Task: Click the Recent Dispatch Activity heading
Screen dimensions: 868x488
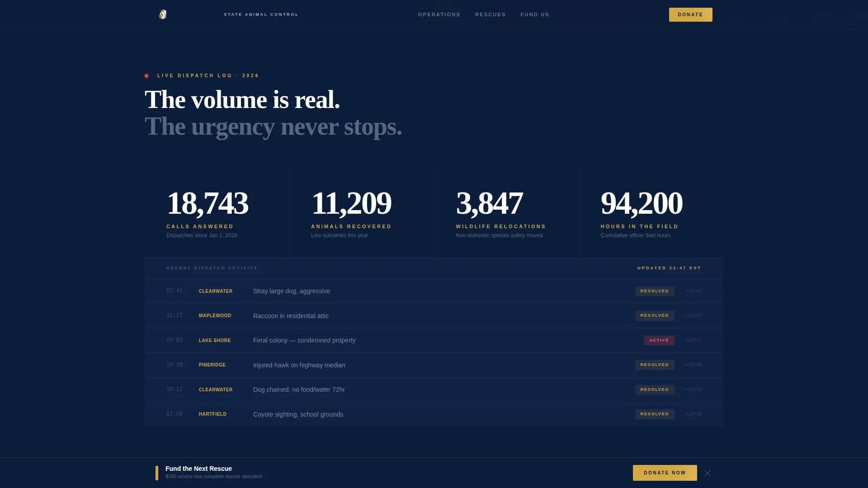Action: pyautogui.click(x=212, y=268)
